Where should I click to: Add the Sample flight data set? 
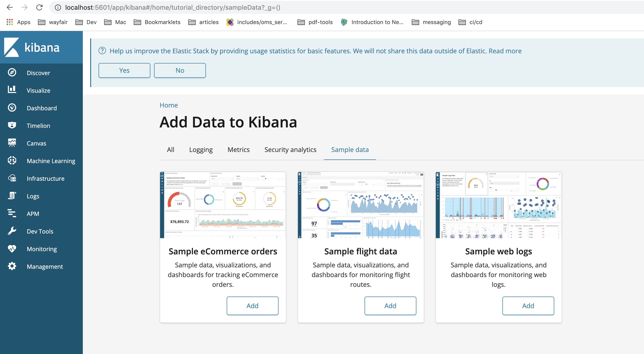(x=390, y=305)
